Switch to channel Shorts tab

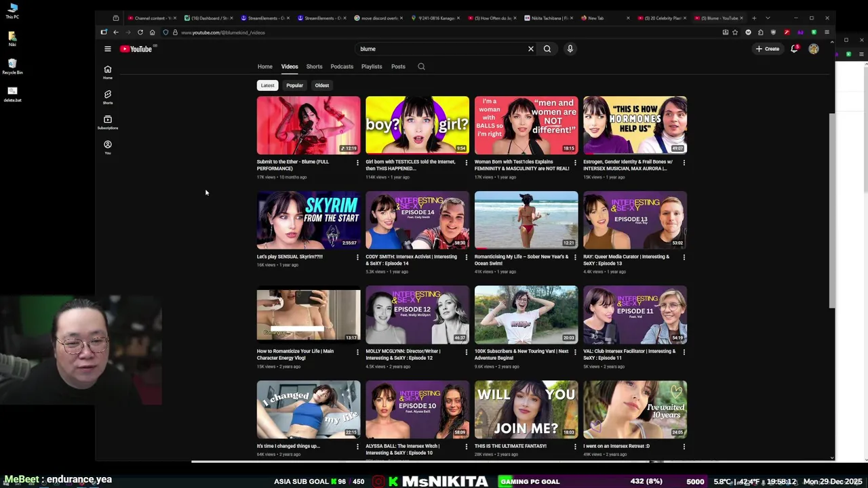[x=314, y=66]
